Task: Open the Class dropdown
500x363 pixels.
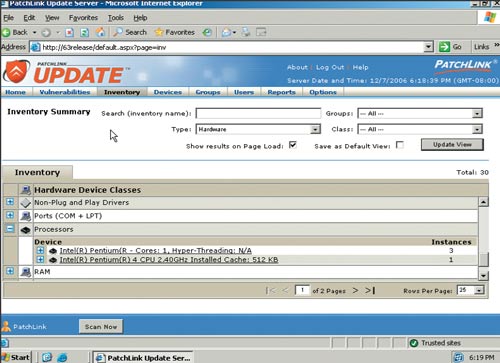Action: [x=420, y=129]
